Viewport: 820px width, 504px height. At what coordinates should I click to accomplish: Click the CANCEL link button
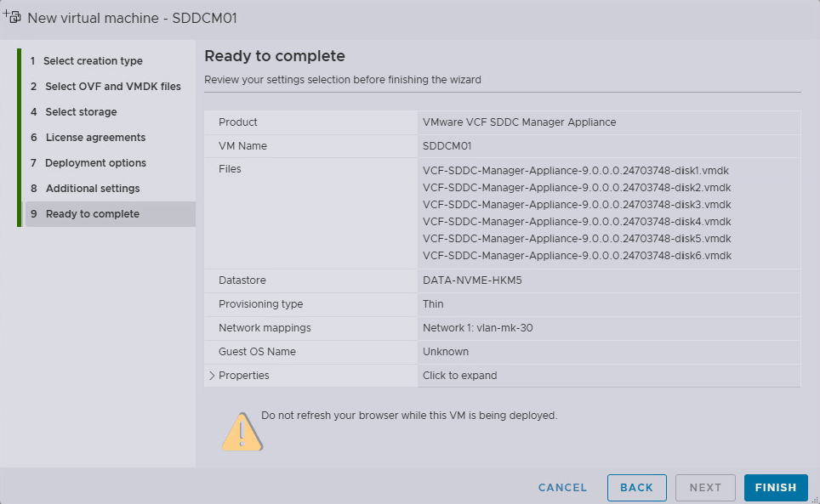(562, 488)
